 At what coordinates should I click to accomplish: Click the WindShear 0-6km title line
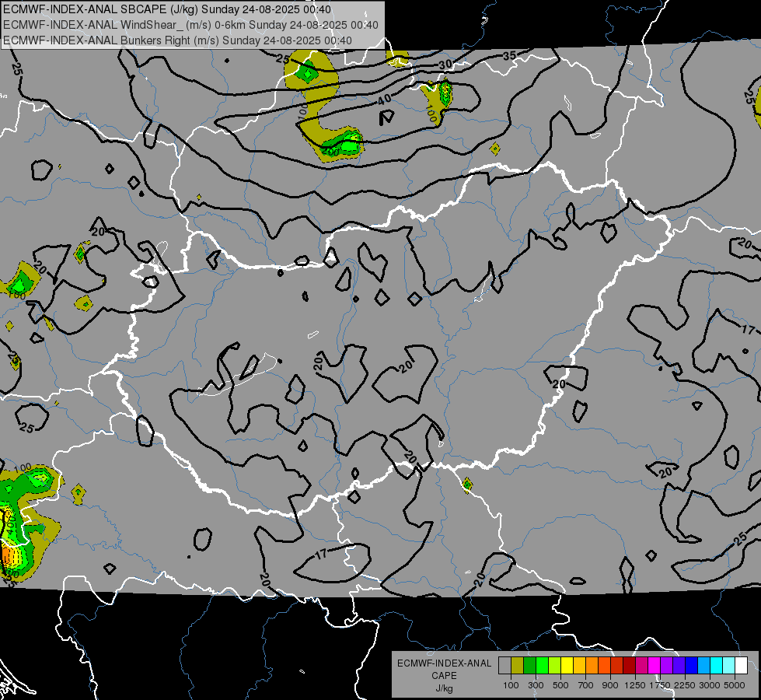(x=190, y=25)
